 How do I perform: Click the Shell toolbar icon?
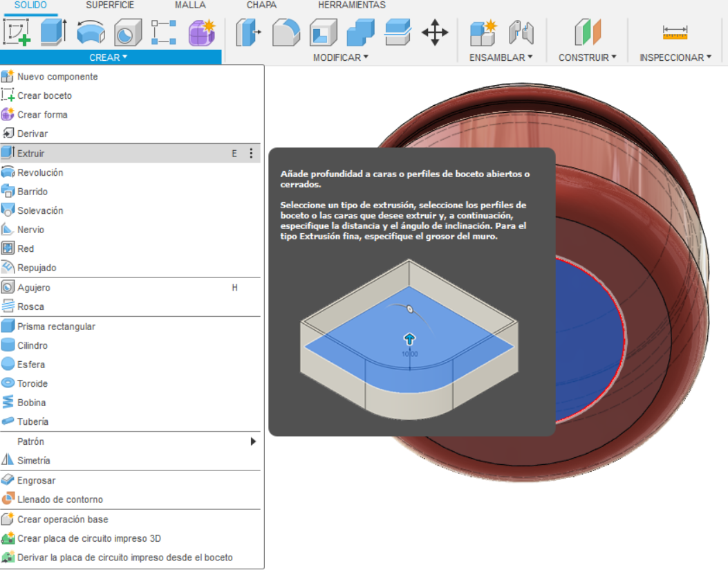[x=323, y=32]
